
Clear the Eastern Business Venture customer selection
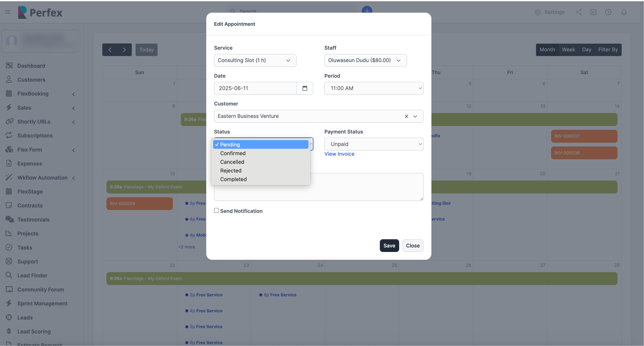406,116
